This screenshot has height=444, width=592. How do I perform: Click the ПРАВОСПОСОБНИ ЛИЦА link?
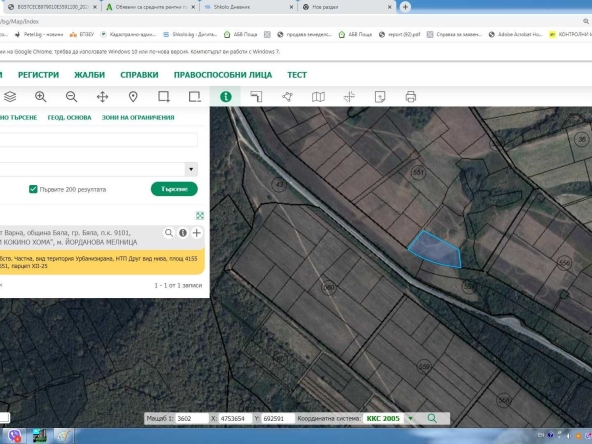pyautogui.click(x=223, y=75)
